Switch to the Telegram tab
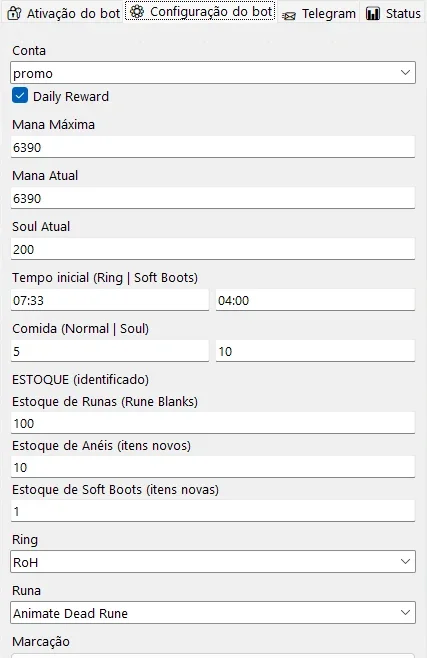This screenshot has width=427, height=658. 319,13
